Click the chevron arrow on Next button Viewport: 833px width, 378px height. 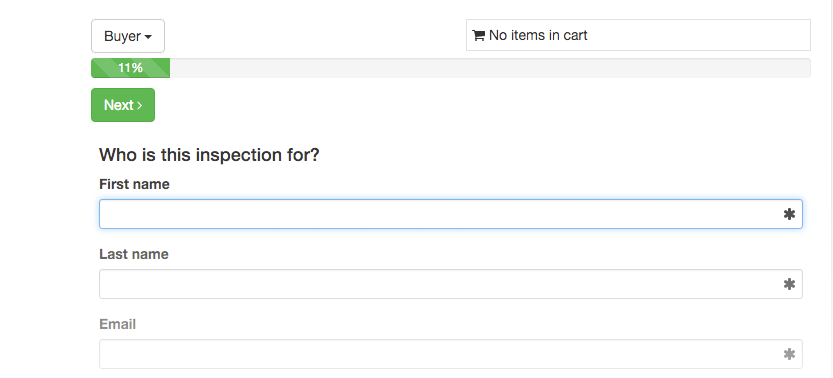point(140,106)
